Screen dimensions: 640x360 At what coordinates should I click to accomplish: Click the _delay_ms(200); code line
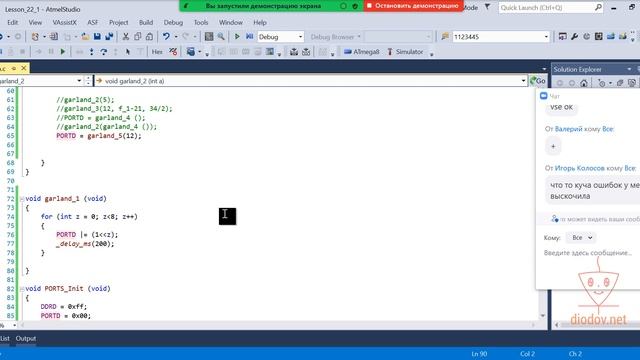85,244
